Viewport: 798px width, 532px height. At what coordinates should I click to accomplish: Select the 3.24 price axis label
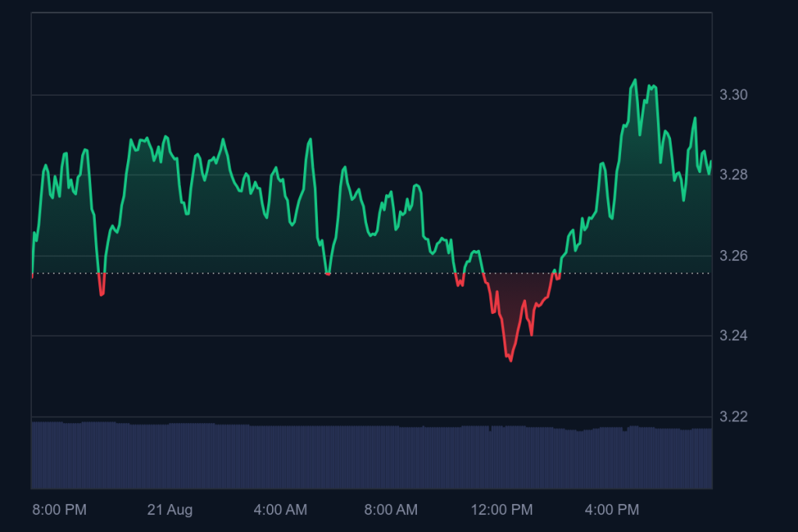733,336
